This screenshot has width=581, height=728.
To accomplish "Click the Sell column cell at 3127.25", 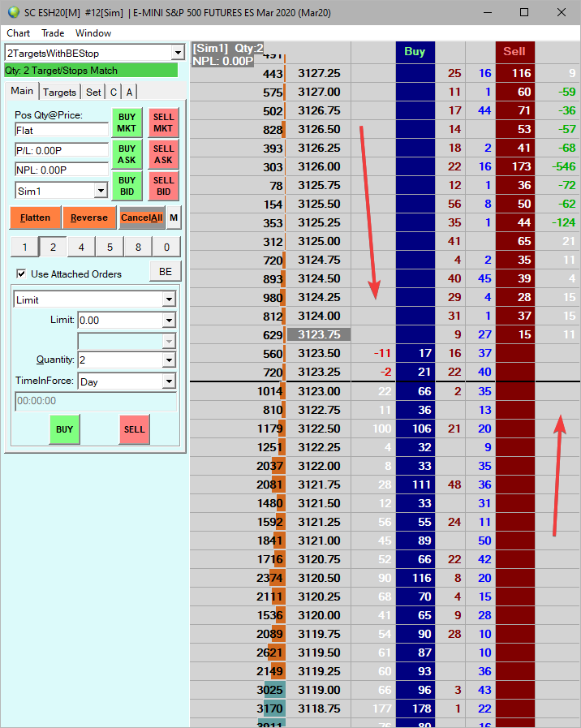I will tap(515, 73).
